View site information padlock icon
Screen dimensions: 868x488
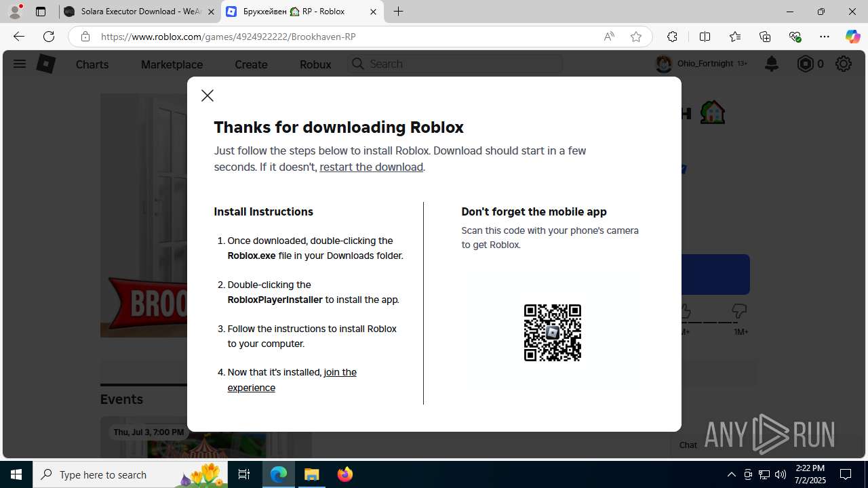click(85, 37)
